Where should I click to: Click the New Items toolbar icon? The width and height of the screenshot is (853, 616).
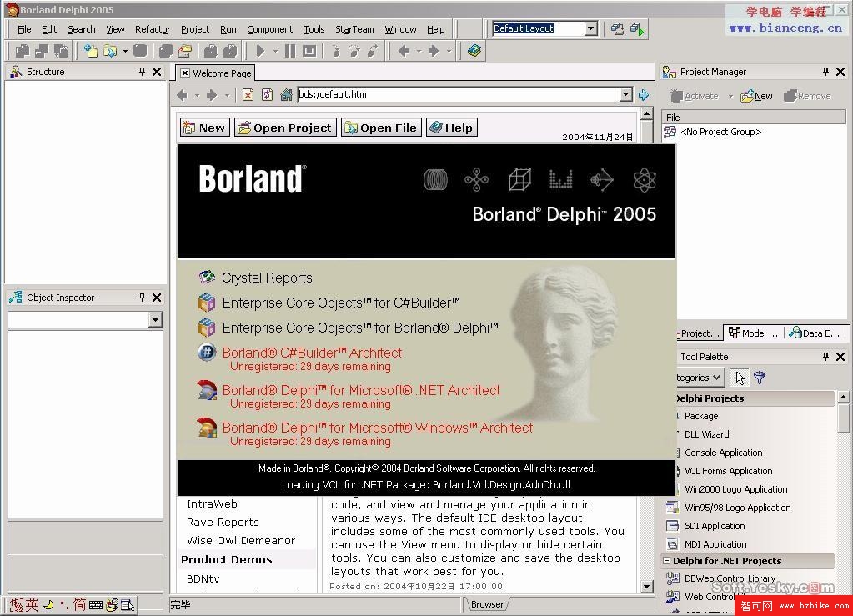point(90,51)
